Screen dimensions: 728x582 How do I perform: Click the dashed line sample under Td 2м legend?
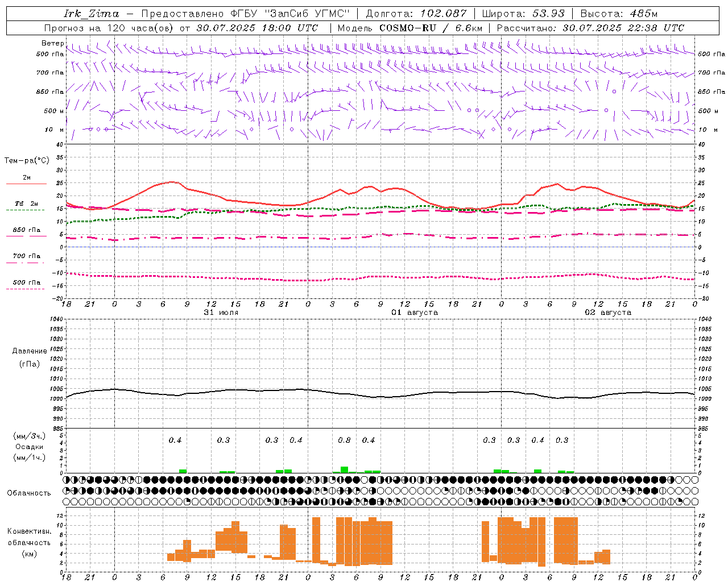[26, 210]
